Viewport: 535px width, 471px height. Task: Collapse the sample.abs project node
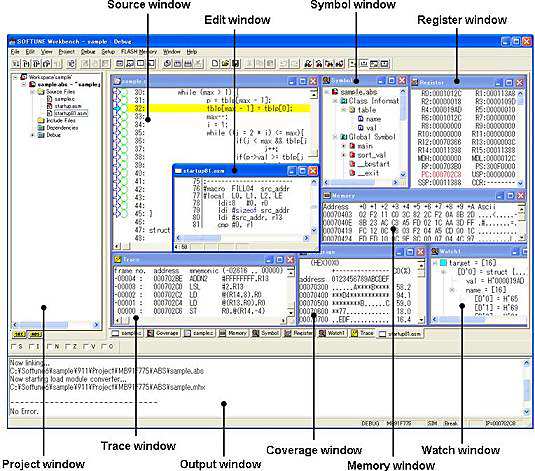coord(24,84)
